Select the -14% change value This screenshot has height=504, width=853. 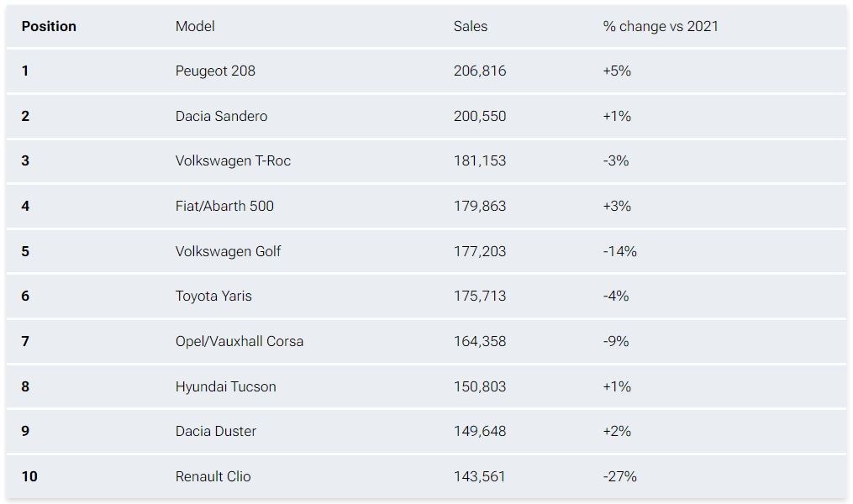(619, 251)
